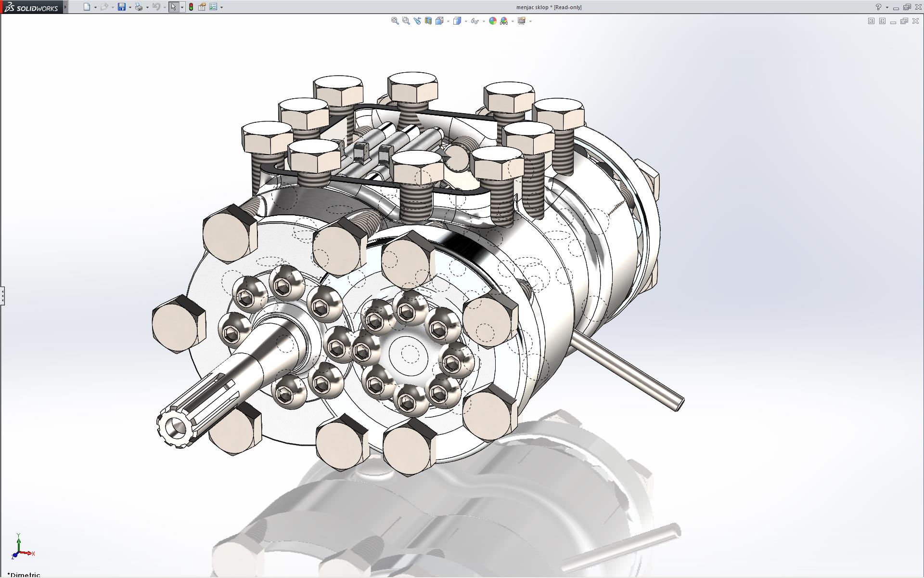Open the View Orientation cube icon
924x578 pixels.
[x=439, y=21]
